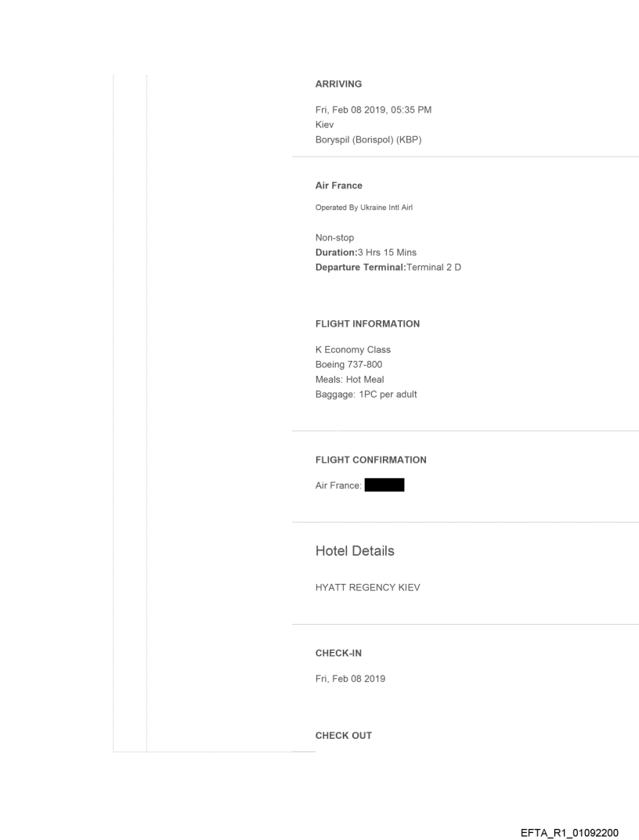Screen dimensions: 639x840
Task: Select the HYATT REGENCY KIEV hotel name
Action: coord(367,588)
